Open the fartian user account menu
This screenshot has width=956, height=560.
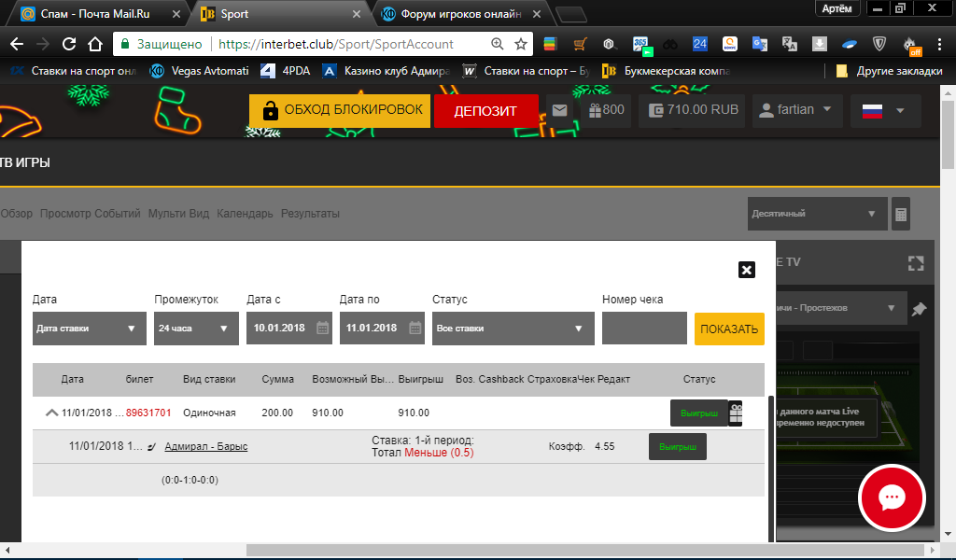pyautogui.click(x=796, y=110)
